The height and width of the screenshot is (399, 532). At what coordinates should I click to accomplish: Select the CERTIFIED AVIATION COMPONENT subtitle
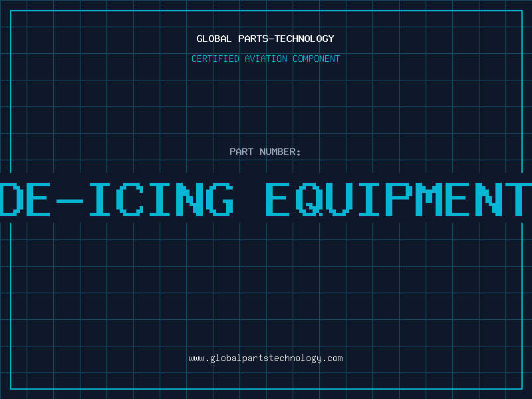click(265, 59)
